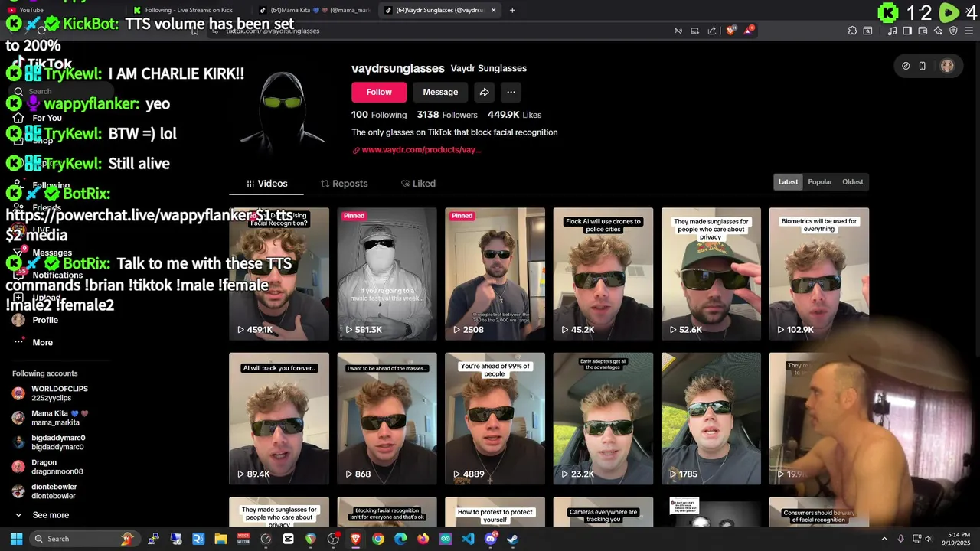Sort videos by Latest
The height and width of the screenshot is (551, 980).
tap(788, 182)
